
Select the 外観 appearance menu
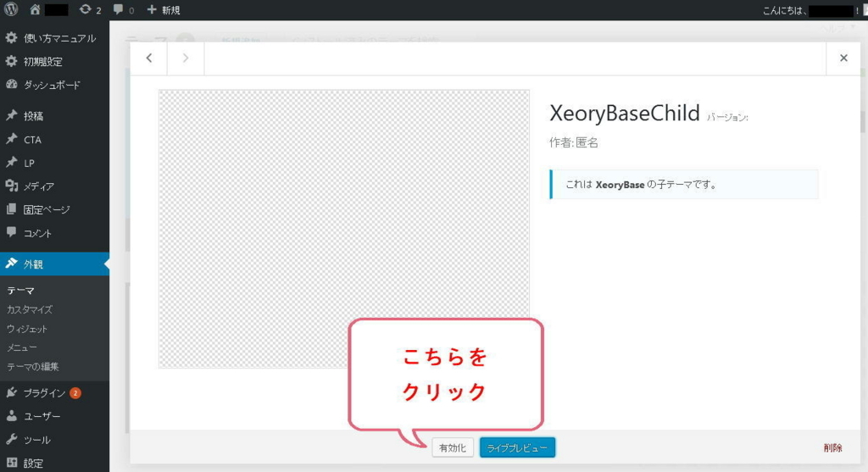(54, 264)
